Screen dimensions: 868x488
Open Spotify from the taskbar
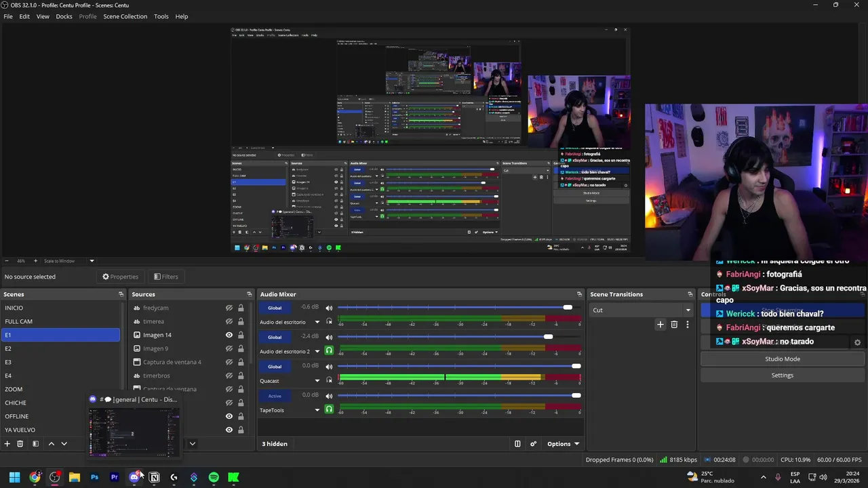tap(214, 477)
